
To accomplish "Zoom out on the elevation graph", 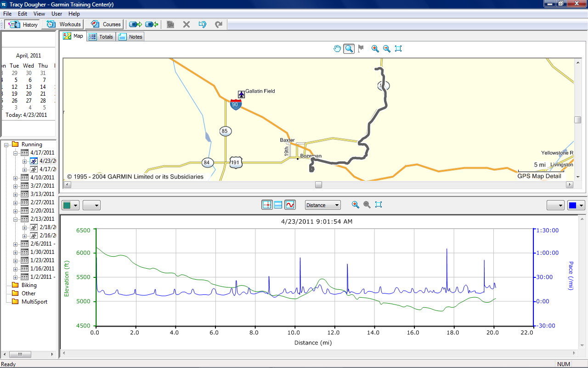I will (367, 205).
